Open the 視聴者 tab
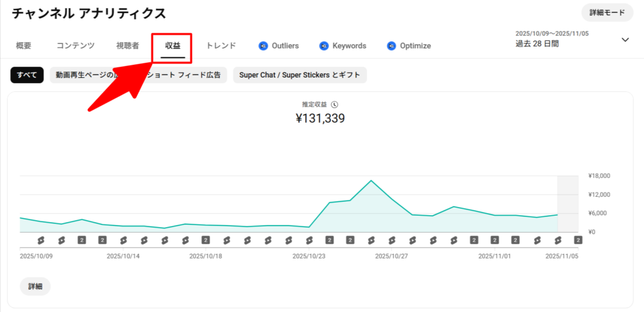Image resolution: width=644 pixels, height=312 pixels. [x=128, y=46]
